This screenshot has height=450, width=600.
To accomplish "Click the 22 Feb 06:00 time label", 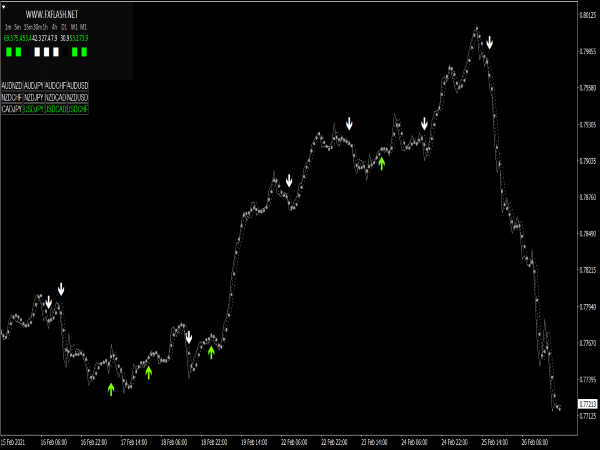I will (294, 442).
